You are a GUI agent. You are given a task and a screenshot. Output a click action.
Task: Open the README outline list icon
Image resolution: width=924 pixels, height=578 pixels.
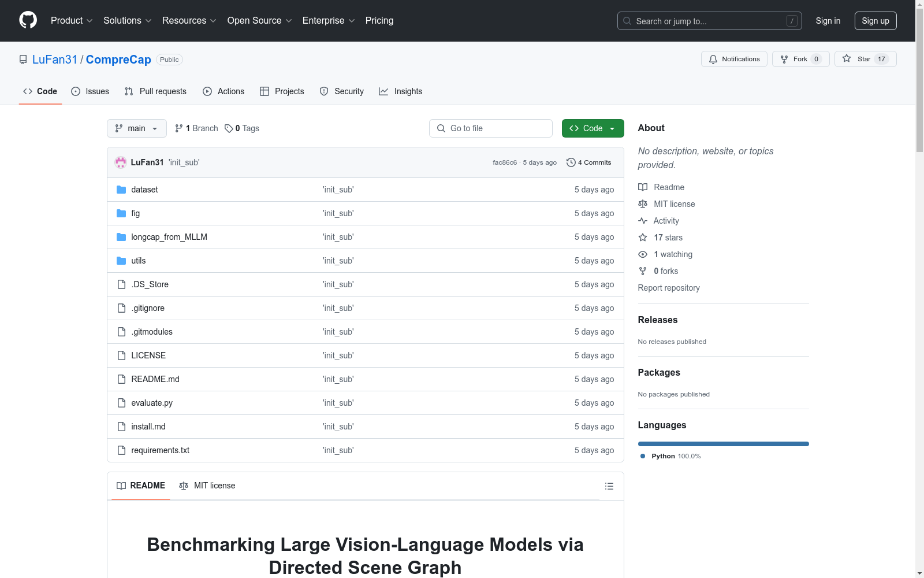click(609, 486)
